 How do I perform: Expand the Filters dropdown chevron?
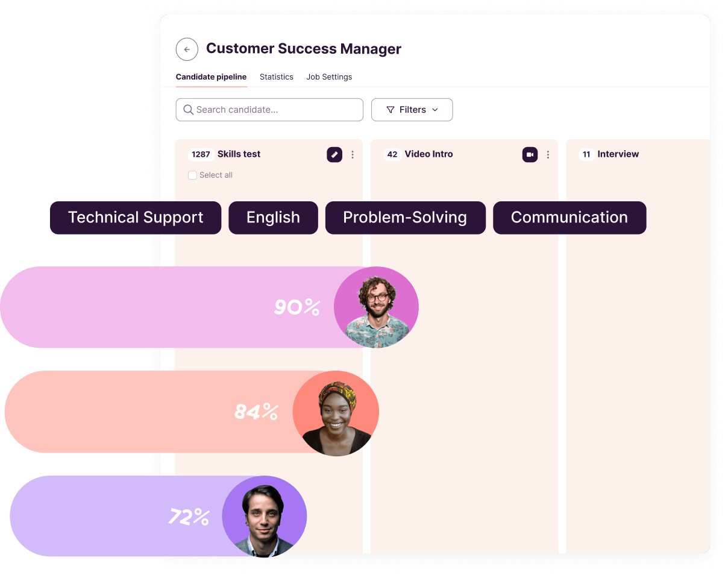point(435,110)
